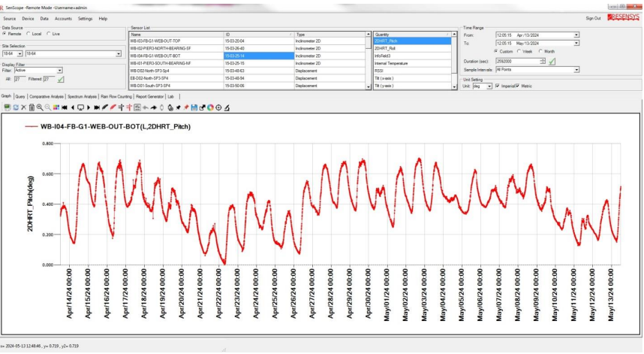
Task: Open the wide 18-64 site selection dropdown
Action: [74, 54]
